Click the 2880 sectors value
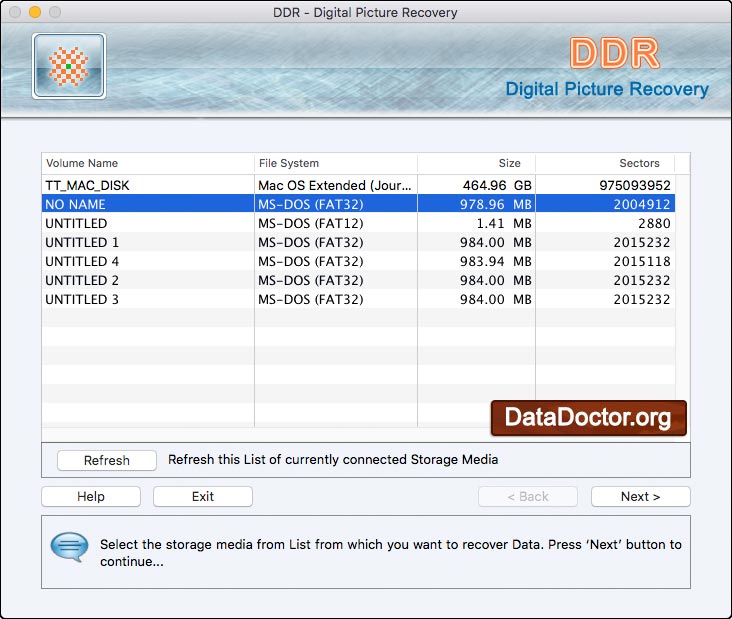Screen dimensions: 732x619 [x=655, y=223]
